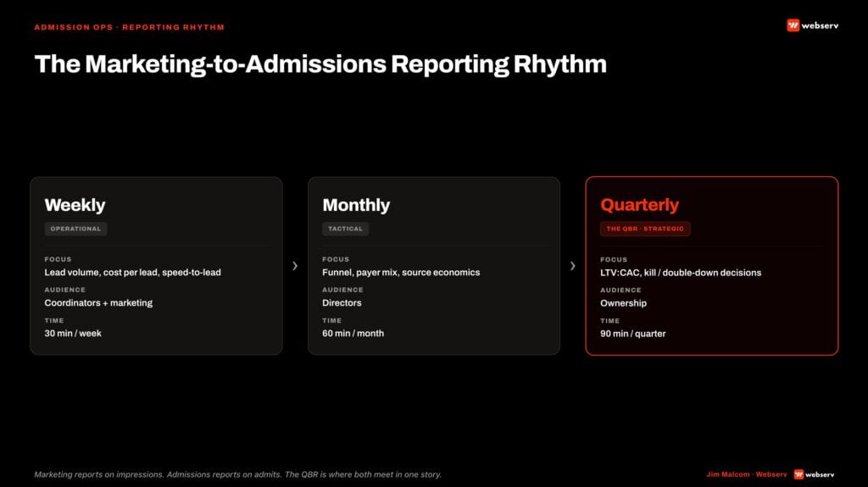Click '90 min / quarter' time text

(632, 334)
